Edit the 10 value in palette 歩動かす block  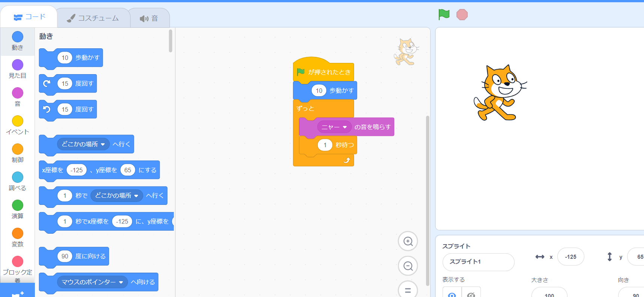(x=65, y=58)
